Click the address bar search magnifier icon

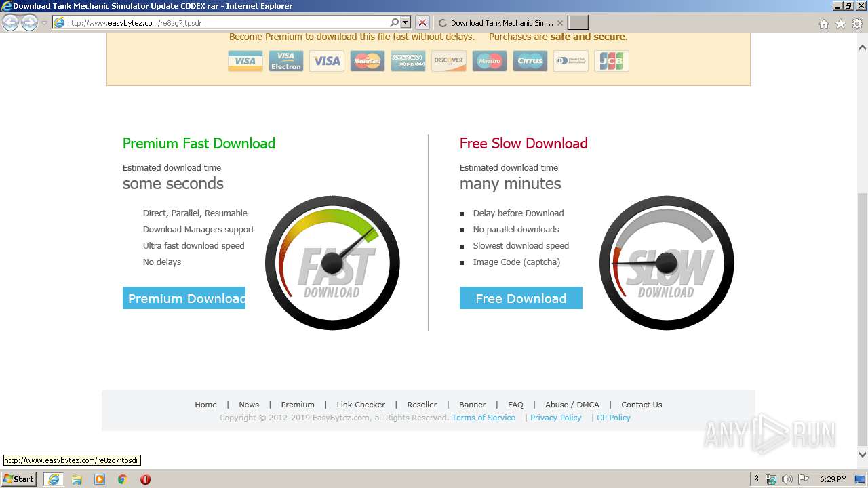click(x=395, y=23)
